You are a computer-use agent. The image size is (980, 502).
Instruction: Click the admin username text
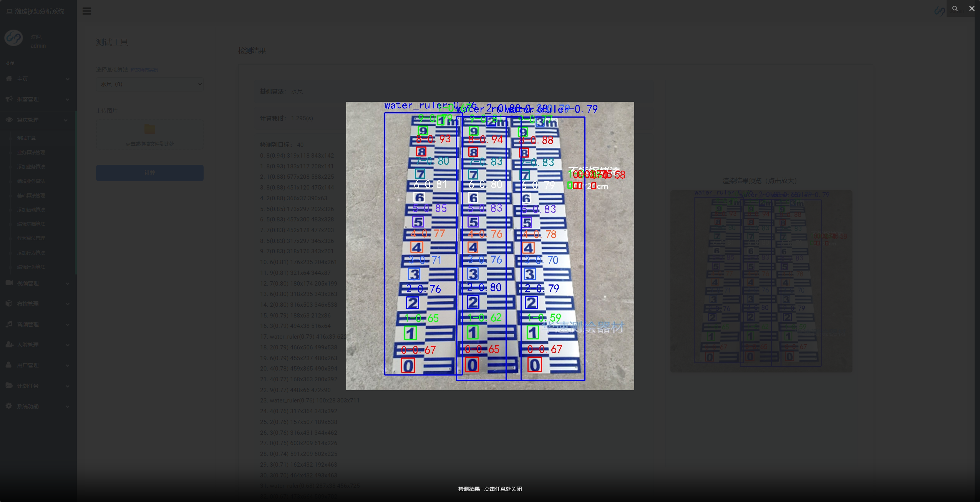(38, 46)
